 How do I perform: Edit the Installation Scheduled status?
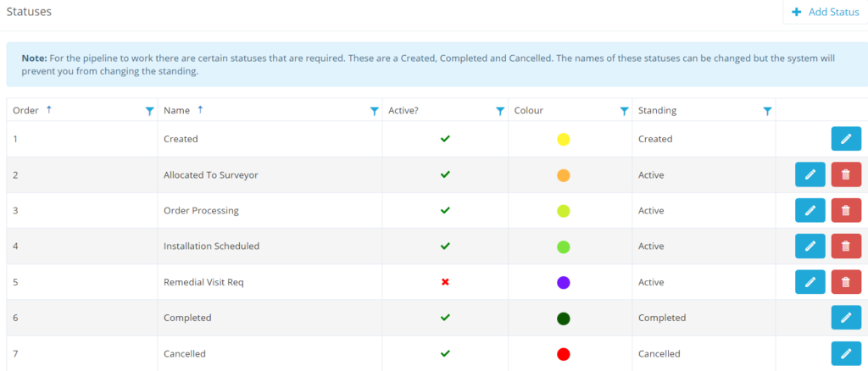click(x=810, y=246)
